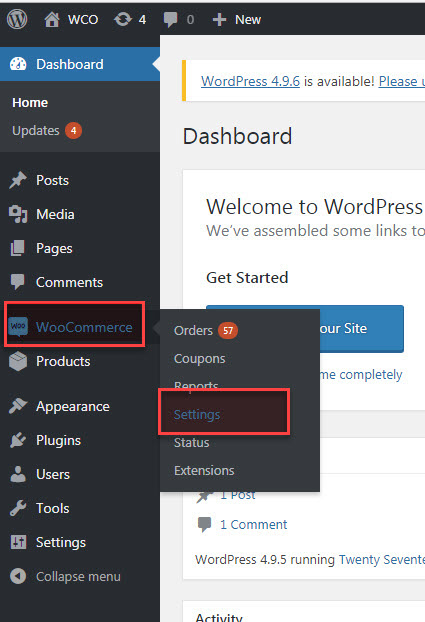Click the WCO site name text
425x622 pixels.
point(83,19)
